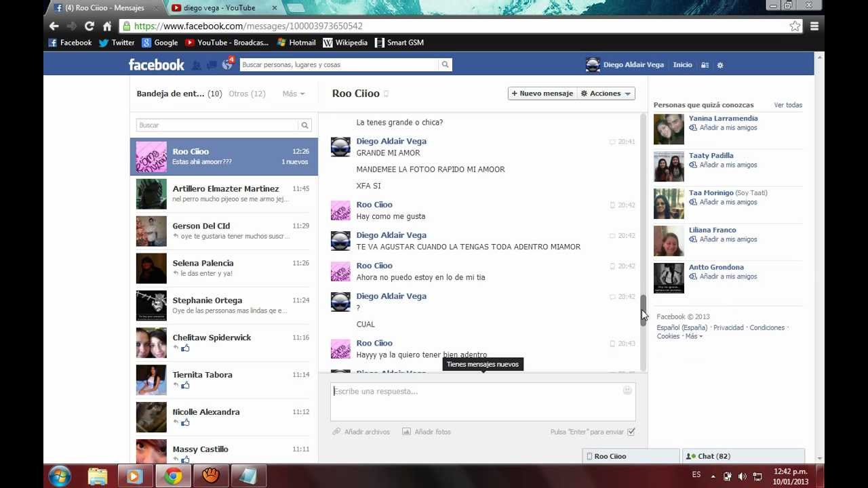Viewport: 868px width, 488px height.
Task: Click the Añadir fotos picture icon
Action: tap(406, 432)
